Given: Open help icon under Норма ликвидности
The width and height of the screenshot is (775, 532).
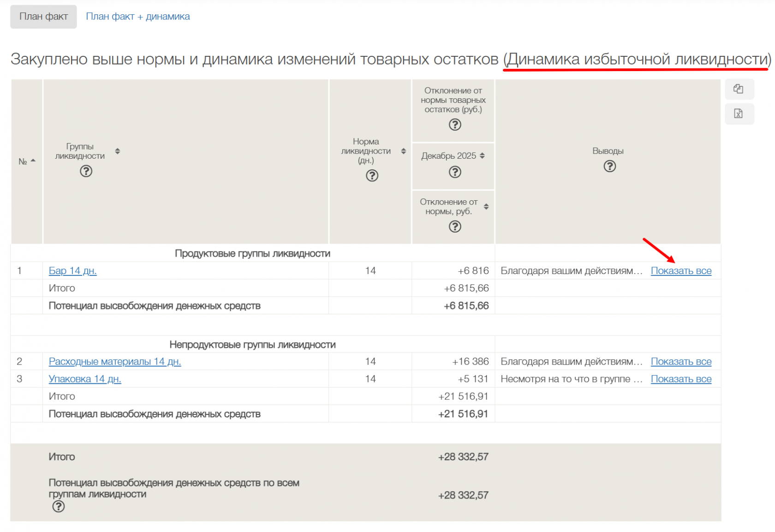Looking at the screenshot, I should point(372,176).
